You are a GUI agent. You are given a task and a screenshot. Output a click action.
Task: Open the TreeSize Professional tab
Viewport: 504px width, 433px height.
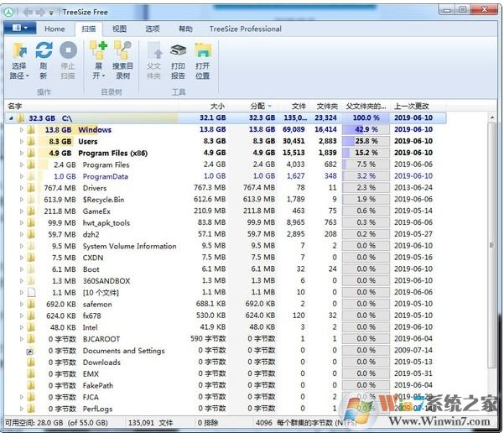coord(245,29)
